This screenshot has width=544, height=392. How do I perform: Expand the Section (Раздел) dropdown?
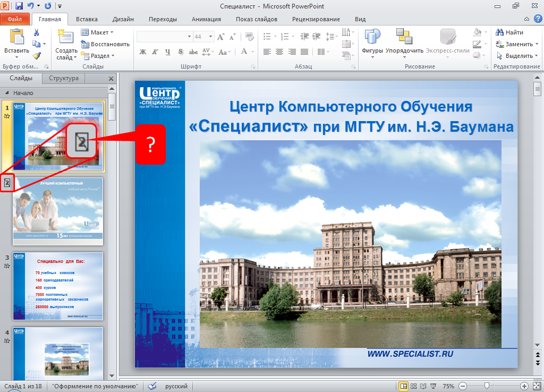pos(98,56)
